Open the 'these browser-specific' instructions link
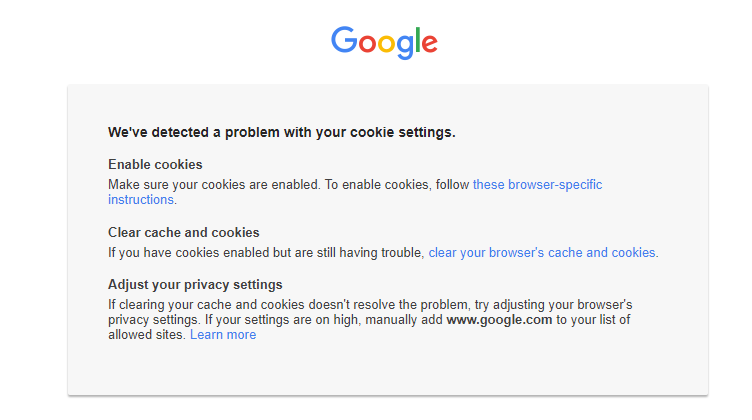This screenshot has width=752, height=420. click(537, 185)
